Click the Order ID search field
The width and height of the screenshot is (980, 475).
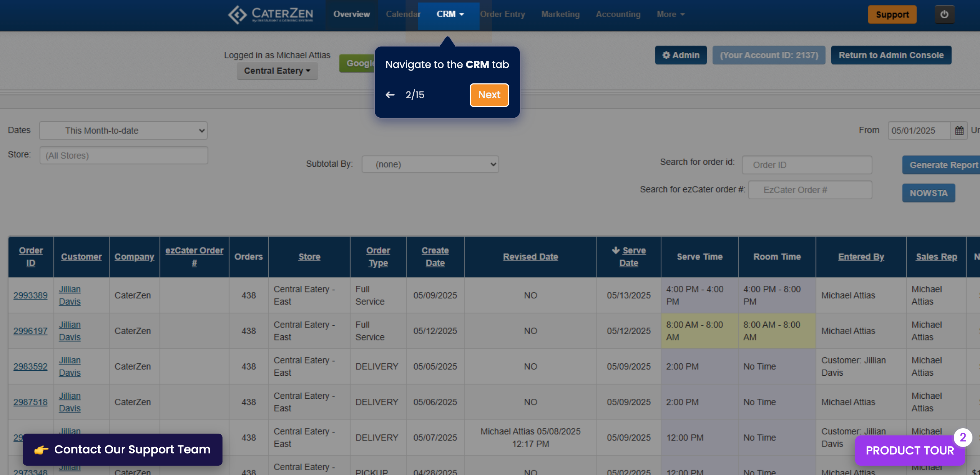coord(806,165)
